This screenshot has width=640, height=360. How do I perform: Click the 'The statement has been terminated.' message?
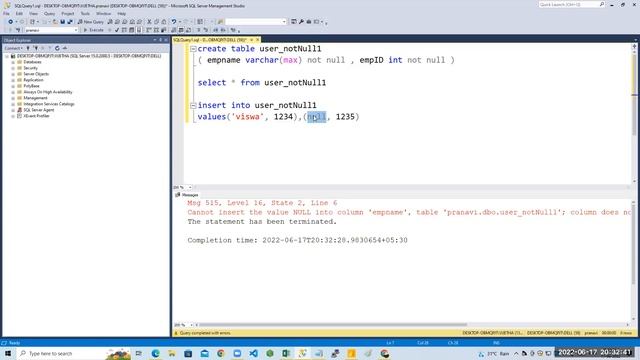(262, 222)
